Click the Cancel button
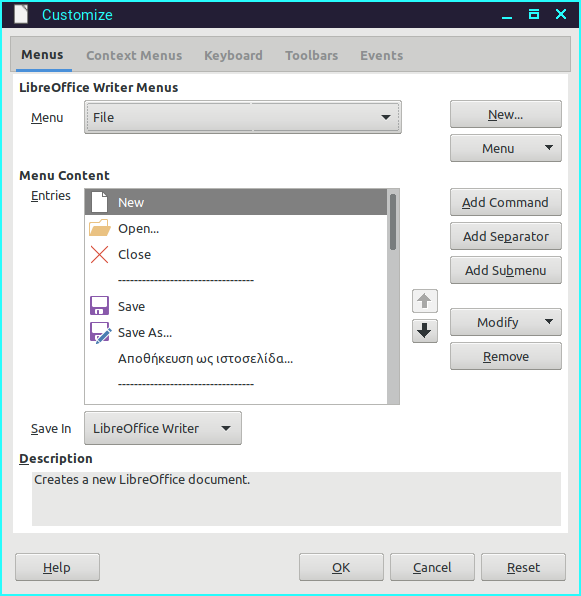 [x=432, y=567]
